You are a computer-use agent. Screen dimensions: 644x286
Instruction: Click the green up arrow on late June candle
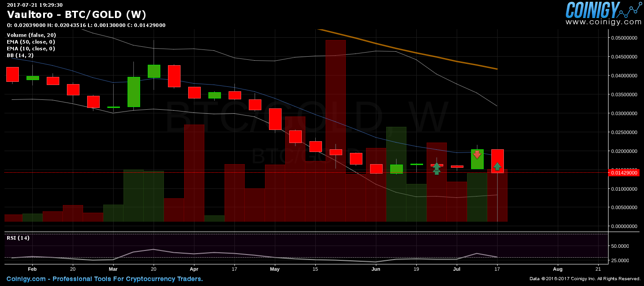tap(437, 169)
